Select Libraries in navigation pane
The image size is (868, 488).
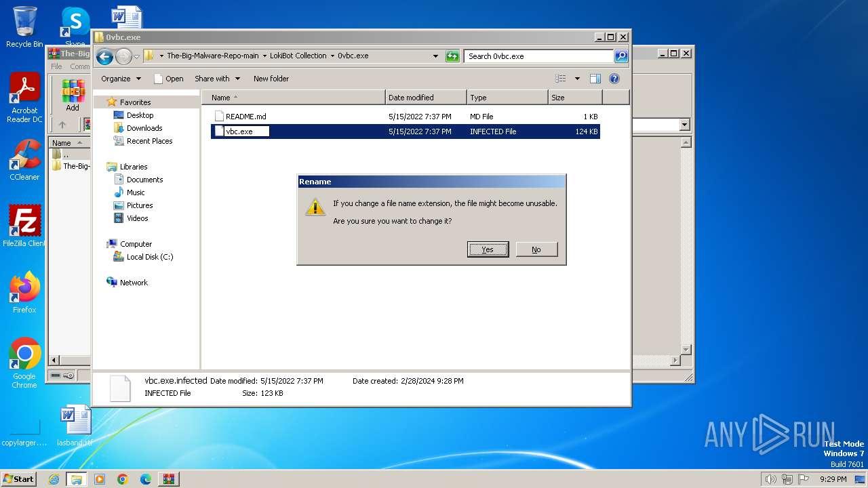[134, 167]
